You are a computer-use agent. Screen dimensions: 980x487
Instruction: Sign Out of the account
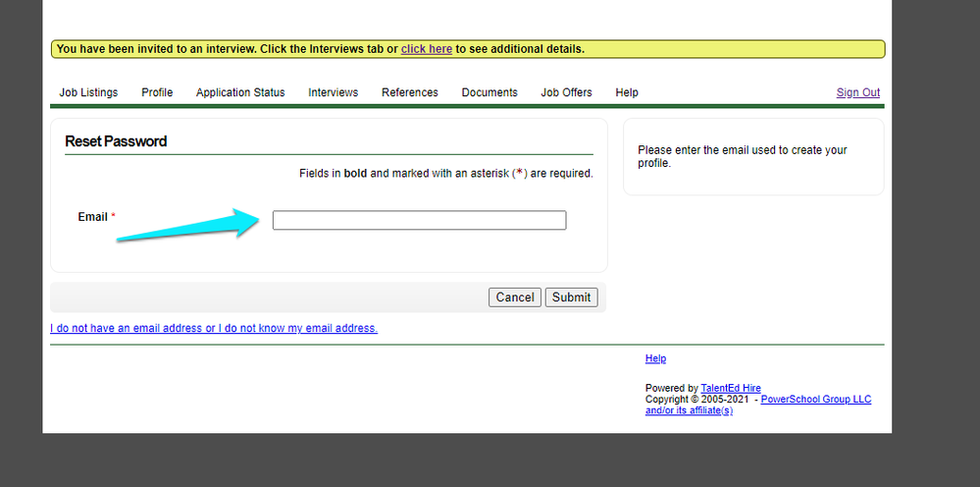[857, 92]
